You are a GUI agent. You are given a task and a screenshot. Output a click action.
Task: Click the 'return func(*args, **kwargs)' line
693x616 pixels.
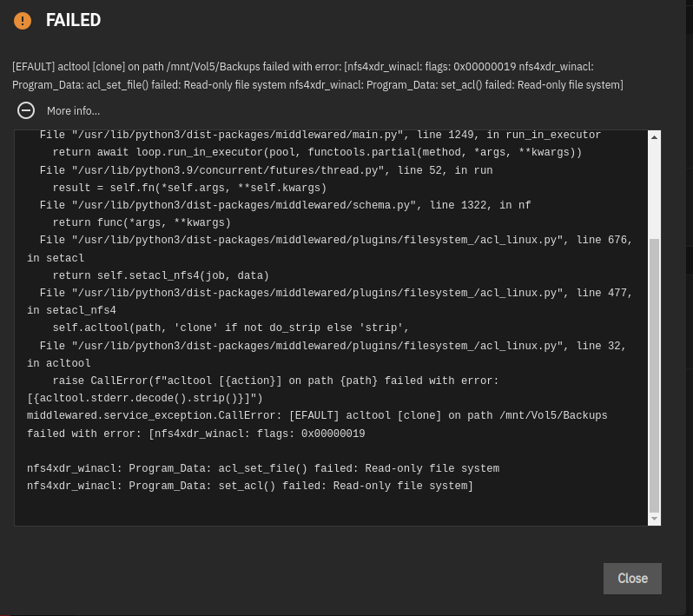(142, 222)
